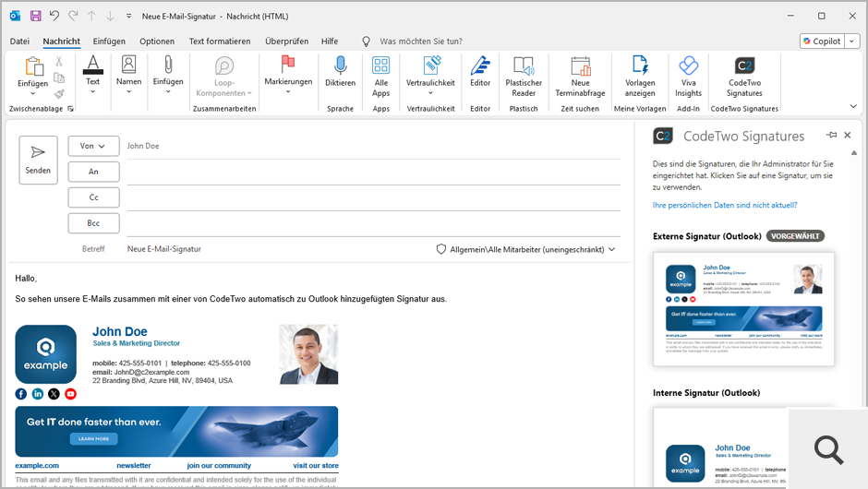Open the sensitivity label 'Allgemein\Alle Mitarbeiter' dropdown
This screenshot has height=489, width=868.
(x=526, y=249)
